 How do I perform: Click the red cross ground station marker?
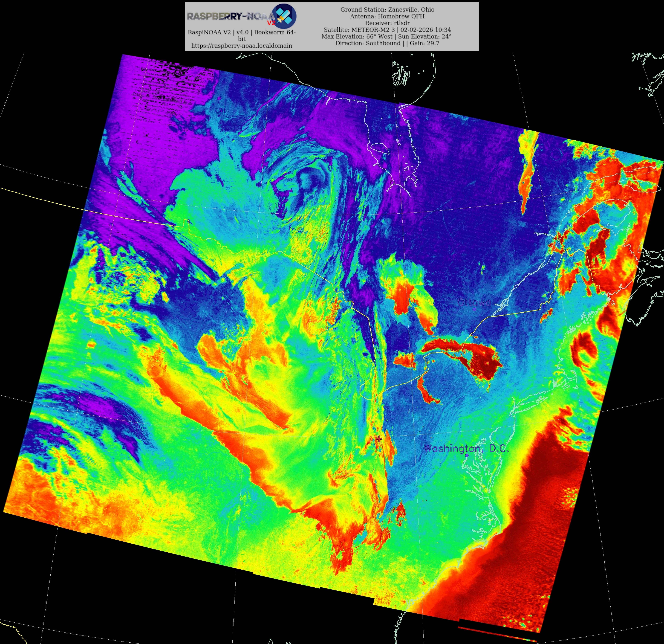click(x=379, y=439)
